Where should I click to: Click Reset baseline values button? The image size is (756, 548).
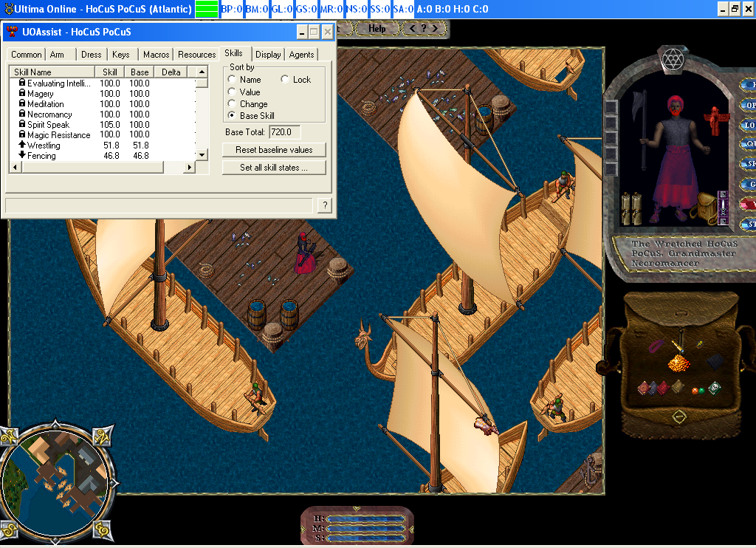pyautogui.click(x=274, y=149)
